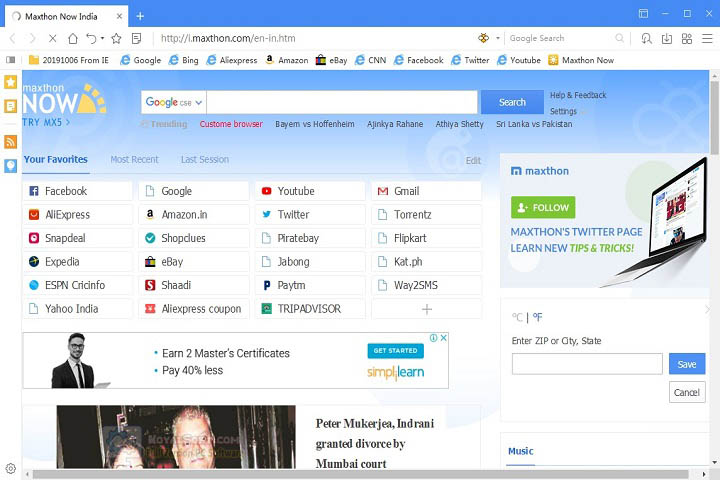Click Edit in the favorites section
The width and height of the screenshot is (720, 480).
[473, 161]
